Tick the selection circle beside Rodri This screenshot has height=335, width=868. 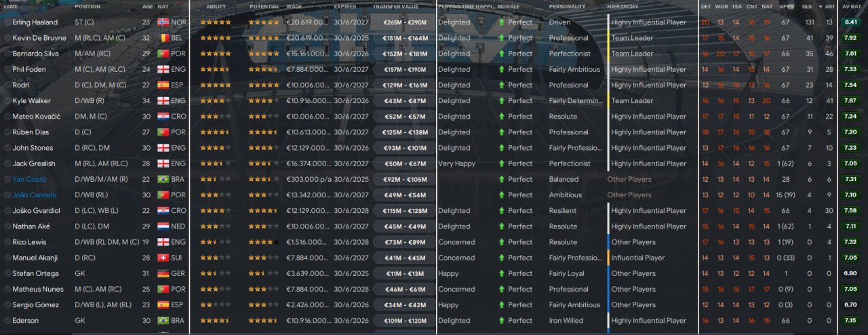click(x=7, y=85)
